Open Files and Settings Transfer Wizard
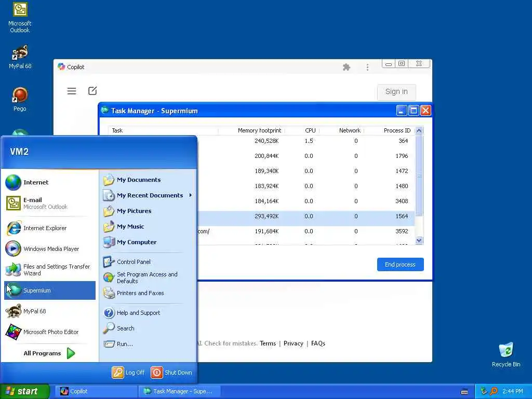 pos(50,270)
